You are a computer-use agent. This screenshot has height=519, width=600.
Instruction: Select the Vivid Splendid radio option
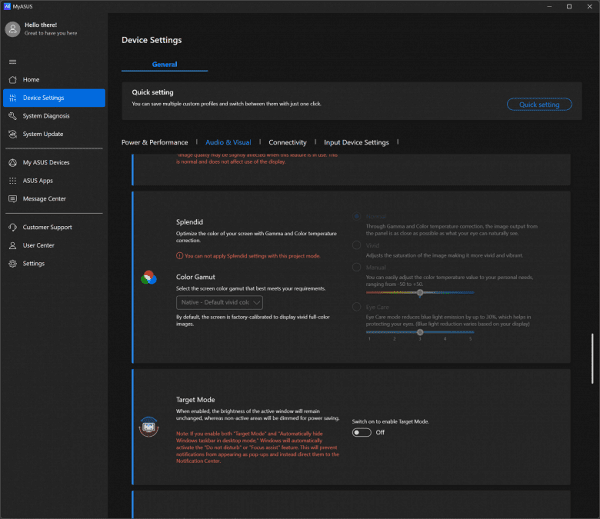point(356,243)
